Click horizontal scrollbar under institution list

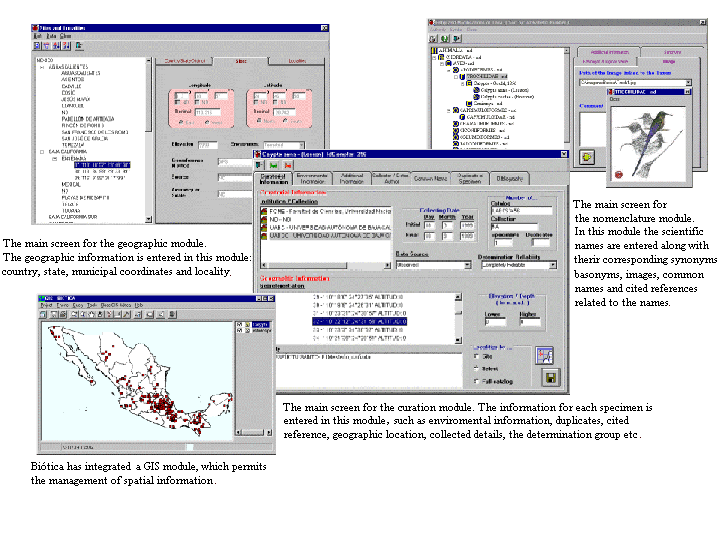[x=326, y=265]
